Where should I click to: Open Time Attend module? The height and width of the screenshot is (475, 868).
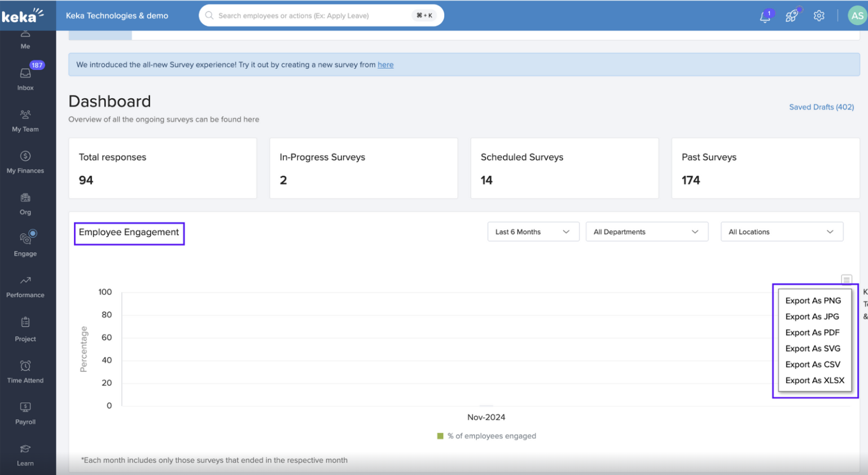pos(25,371)
